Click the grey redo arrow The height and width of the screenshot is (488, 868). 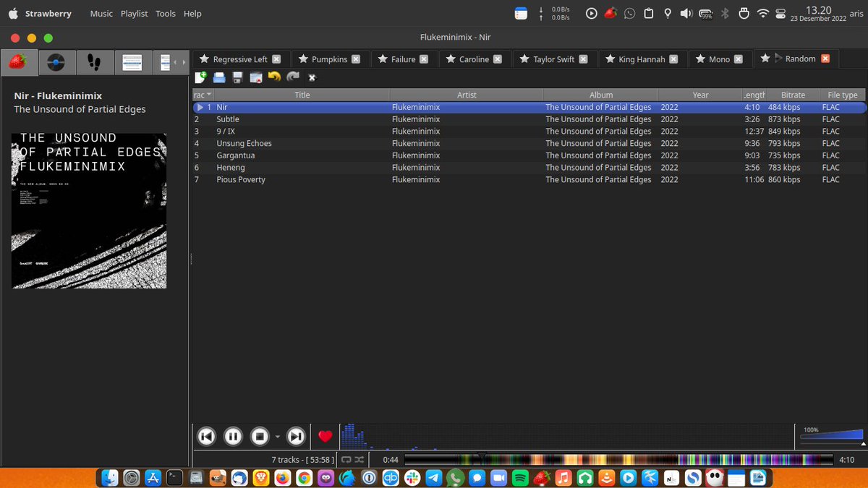coord(293,77)
